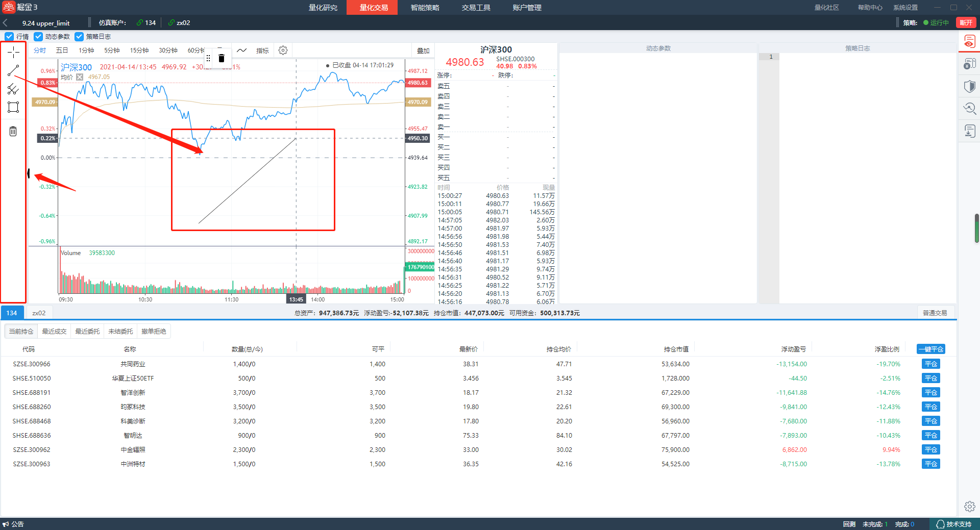Switch to 最近成交 tab

(x=54, y=332)
